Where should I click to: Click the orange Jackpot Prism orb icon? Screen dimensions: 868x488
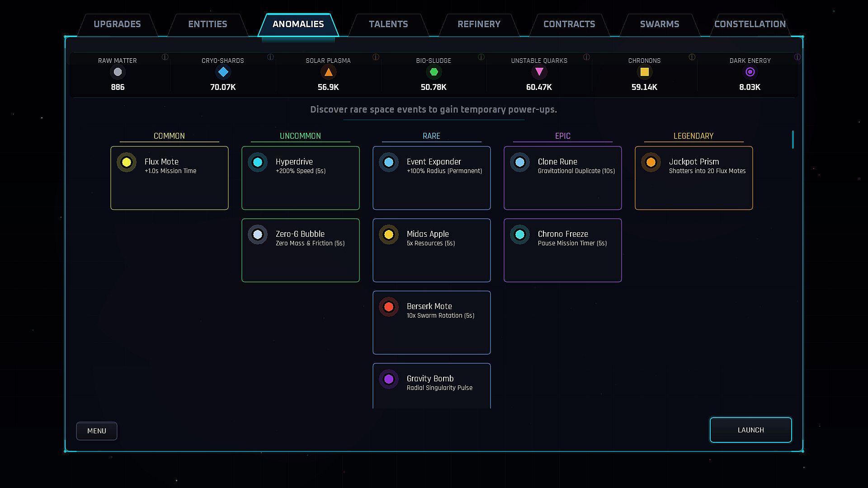(651, 162)
